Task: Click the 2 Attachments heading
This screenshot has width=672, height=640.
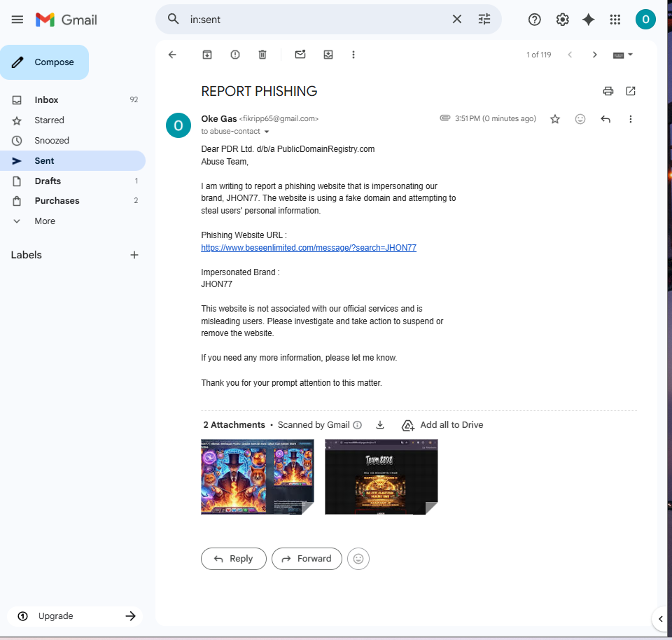Action: pos(234,425)
